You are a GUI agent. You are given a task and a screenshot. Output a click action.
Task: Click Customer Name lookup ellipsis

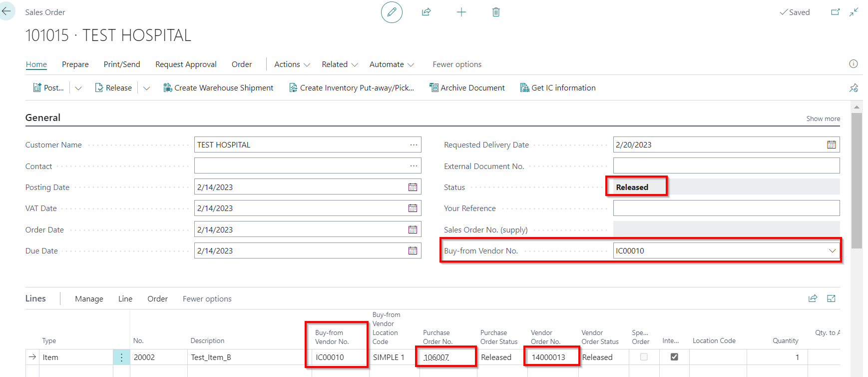(x=414, y=144)
